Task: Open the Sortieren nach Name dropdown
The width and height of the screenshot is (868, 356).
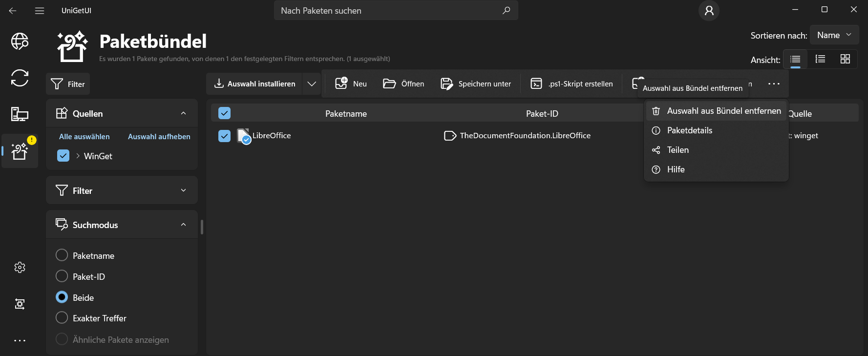Action: click(x=834, y=35)
